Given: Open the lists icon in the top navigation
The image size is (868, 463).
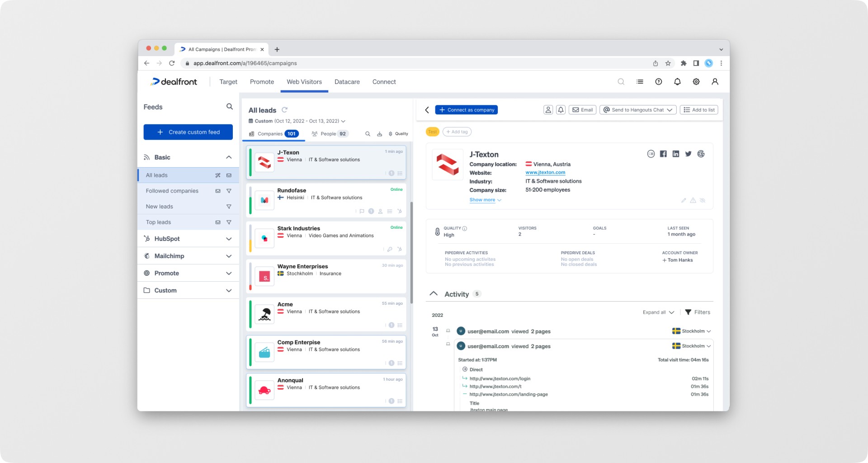Looking at the screenshot, I should (x=640, y=82).
